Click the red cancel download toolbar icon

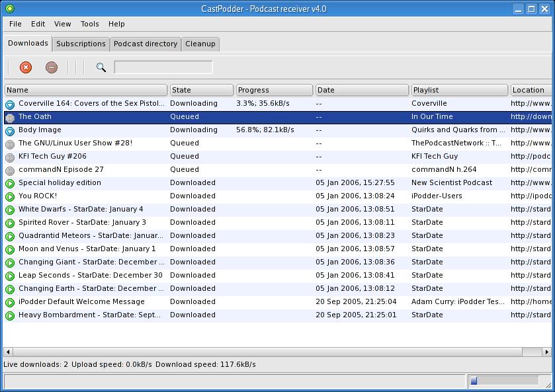coord(26,67)
